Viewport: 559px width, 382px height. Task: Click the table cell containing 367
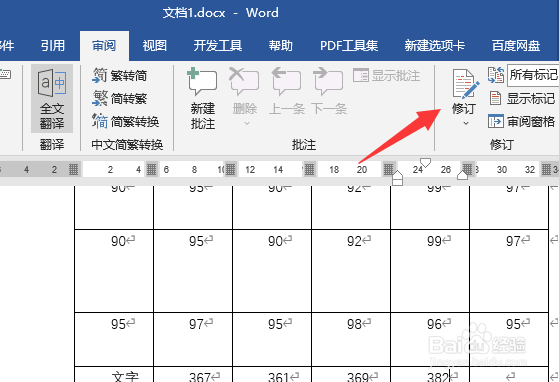point(193,374)
